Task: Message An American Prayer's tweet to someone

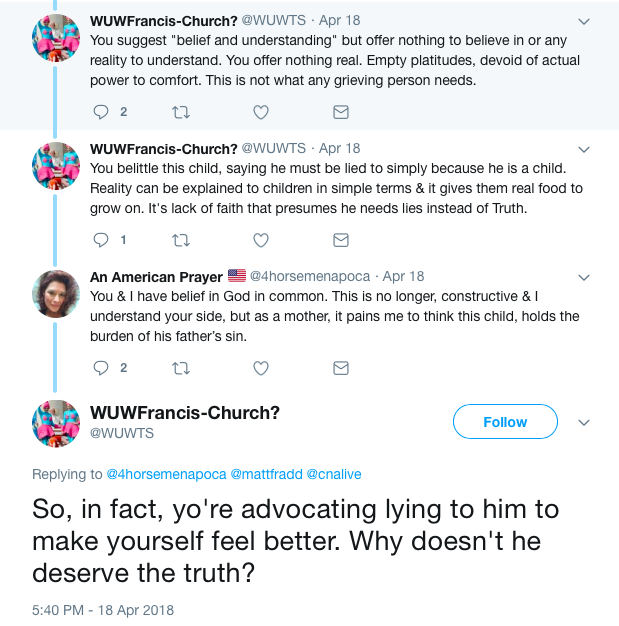Action: pyautogui.click(x=340, y=367)
